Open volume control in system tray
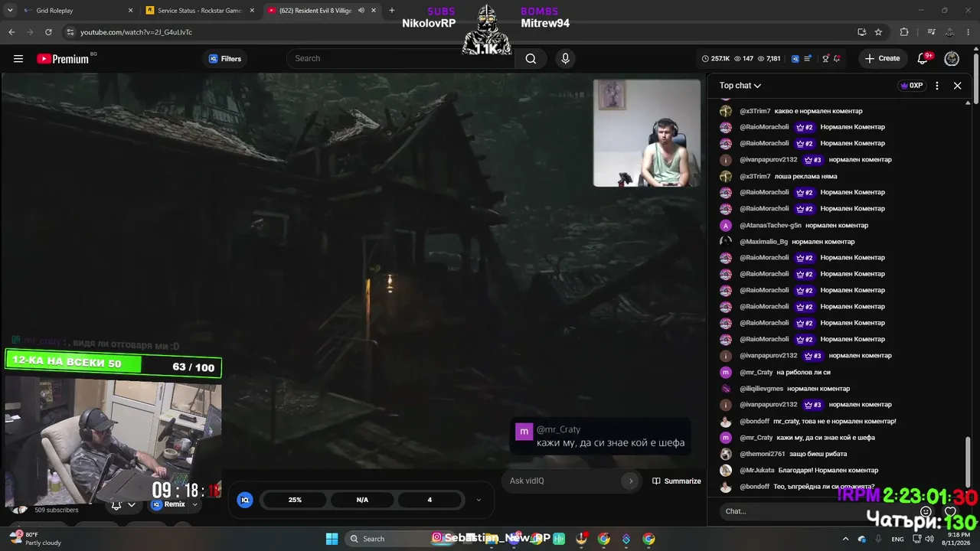980x551 pixels. tap(929, 539)
